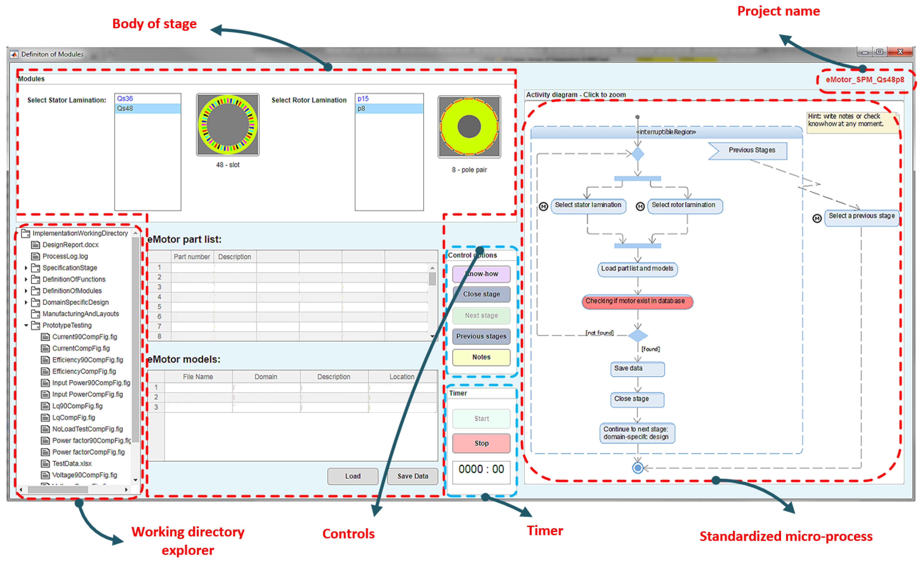Expand the SpecificationStage folder
This screenshot has height=563, width=924.
coord(26,268)
